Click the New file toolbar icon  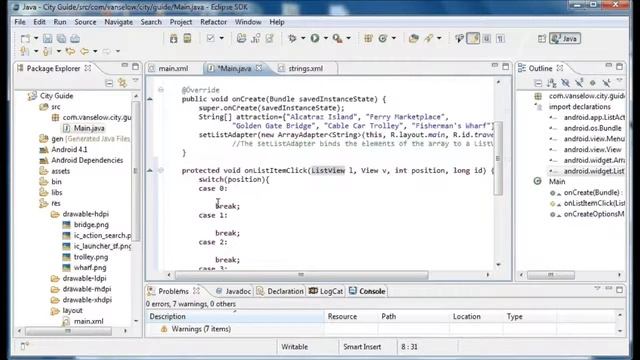click(x=25, y=38)
